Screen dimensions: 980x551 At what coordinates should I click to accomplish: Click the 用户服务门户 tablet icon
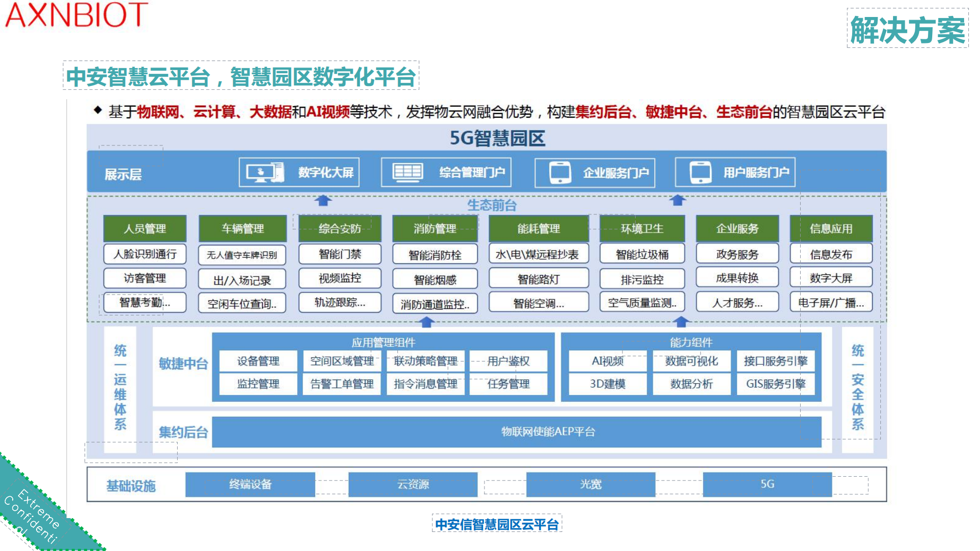[700, 173]
